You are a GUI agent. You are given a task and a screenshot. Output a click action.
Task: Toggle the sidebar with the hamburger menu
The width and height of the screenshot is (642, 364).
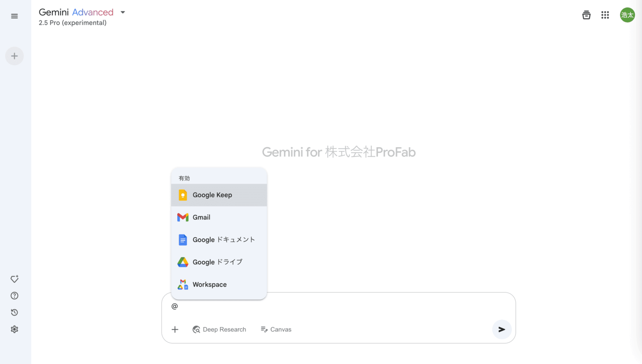tap(14, 15)
